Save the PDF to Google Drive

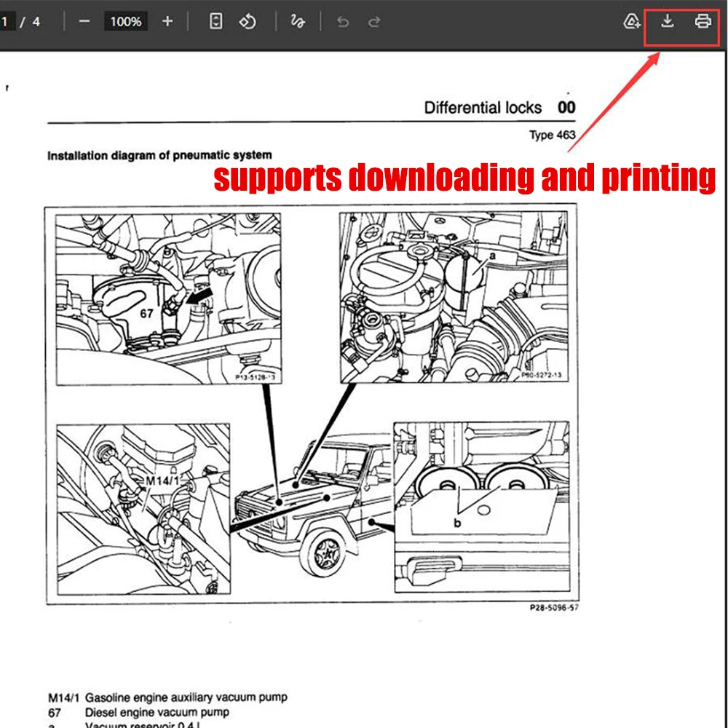click(x=632, y=22)
